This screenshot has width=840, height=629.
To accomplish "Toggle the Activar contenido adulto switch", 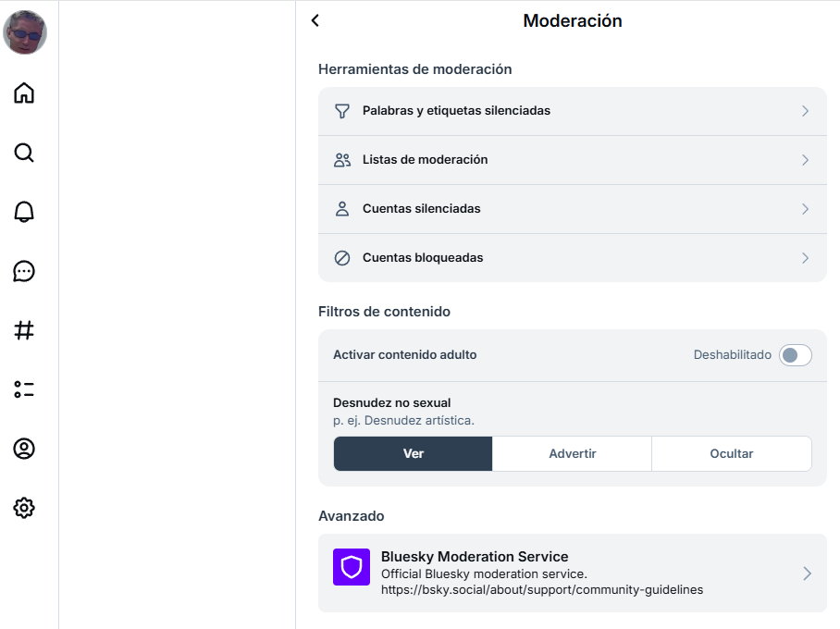I will pyautogui.click(x=795, y=355).
